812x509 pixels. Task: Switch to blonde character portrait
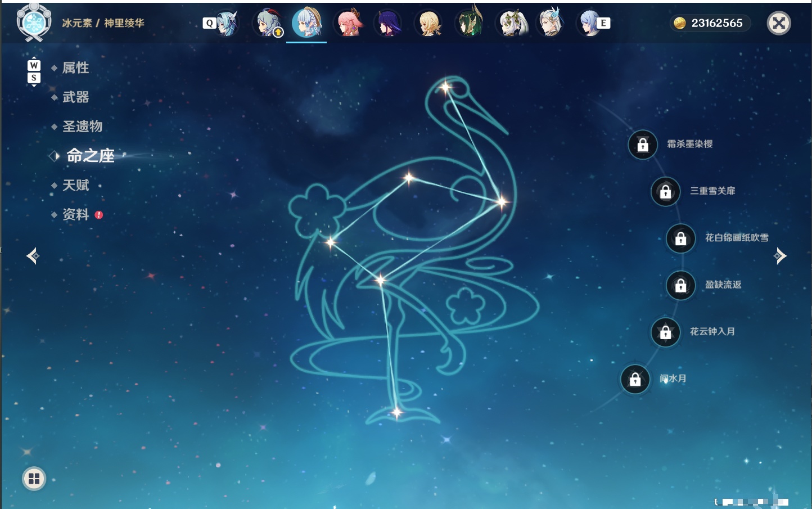tap(429, 23)
